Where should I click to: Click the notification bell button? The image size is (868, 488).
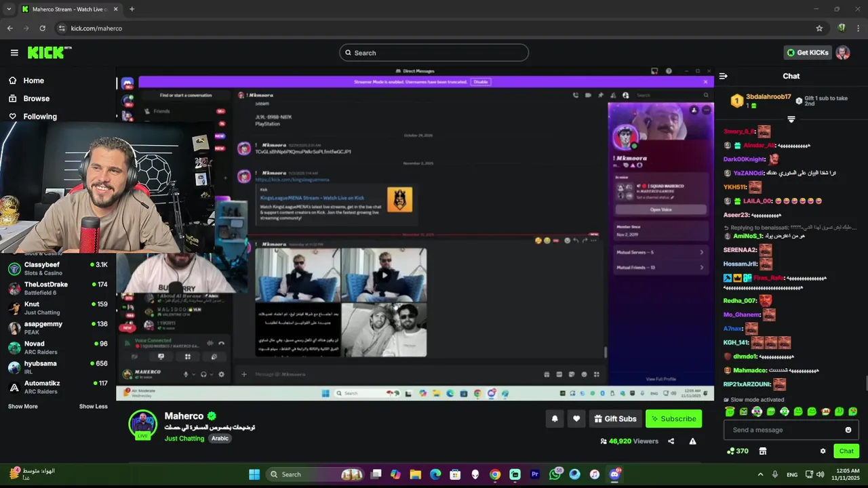pos(555,419)
